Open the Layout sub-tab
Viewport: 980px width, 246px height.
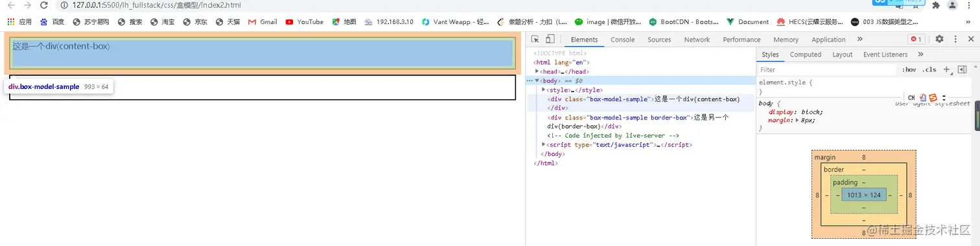point(843,55)
